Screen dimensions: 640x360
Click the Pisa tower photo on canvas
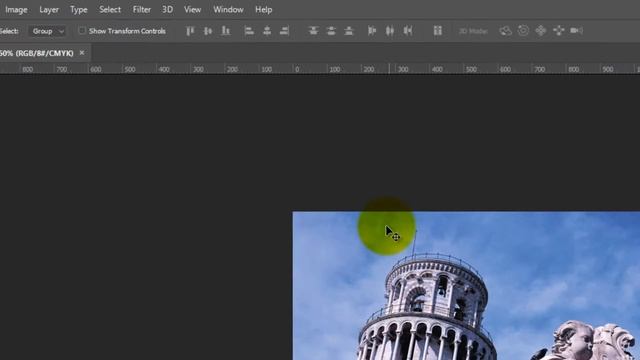[466, 286]
